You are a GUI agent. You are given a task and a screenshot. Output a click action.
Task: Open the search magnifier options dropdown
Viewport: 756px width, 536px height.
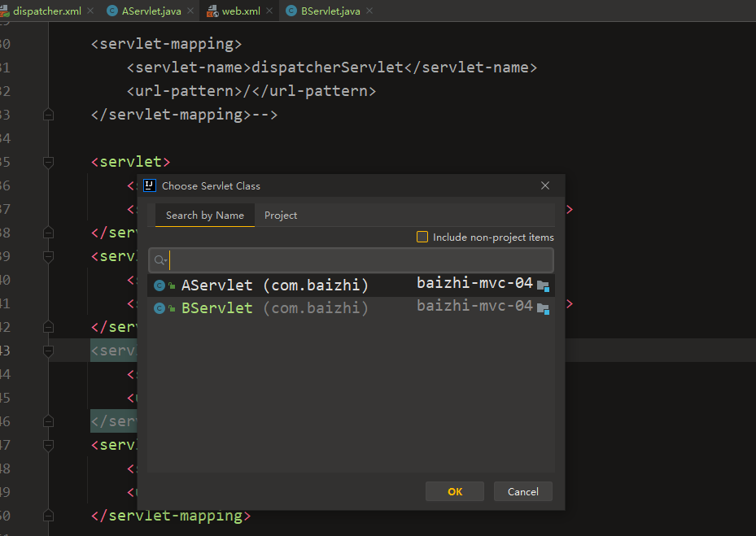tap(160, 260)
